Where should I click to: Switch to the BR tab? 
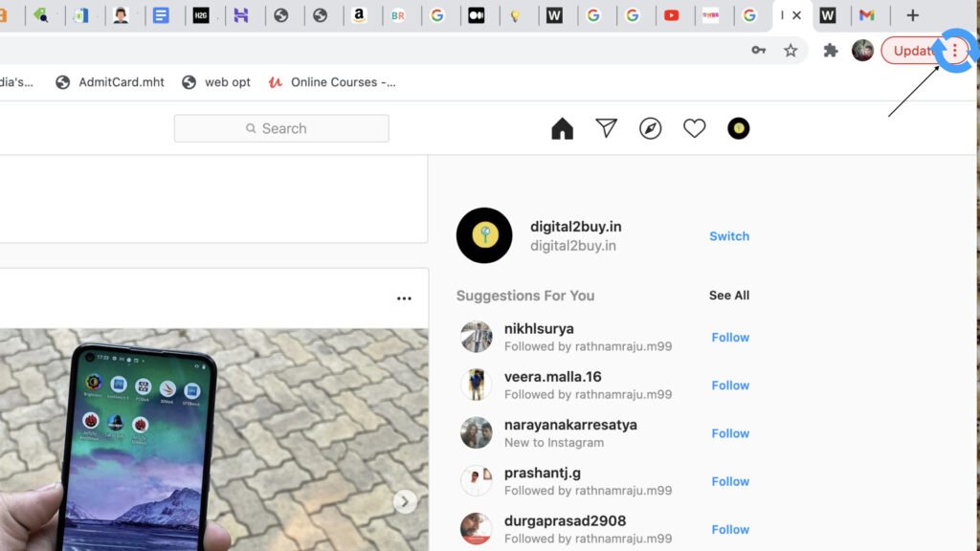click(398, 15)
